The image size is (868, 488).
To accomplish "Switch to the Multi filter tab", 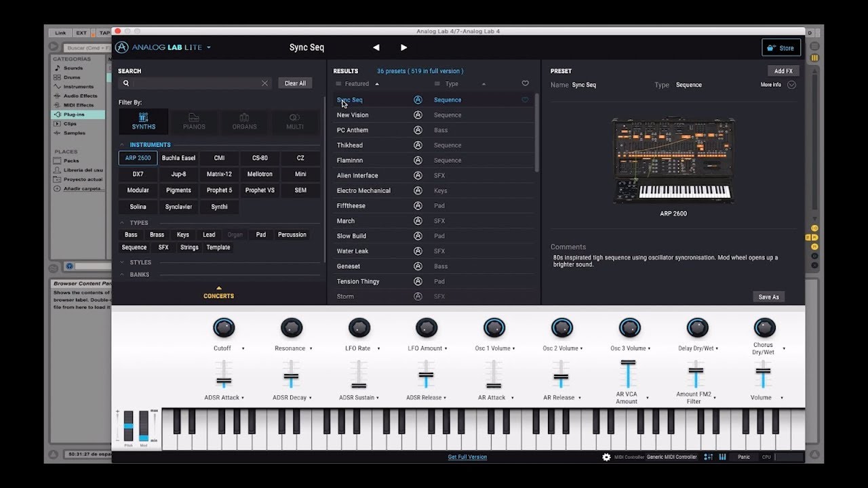I will pos(295,121).
